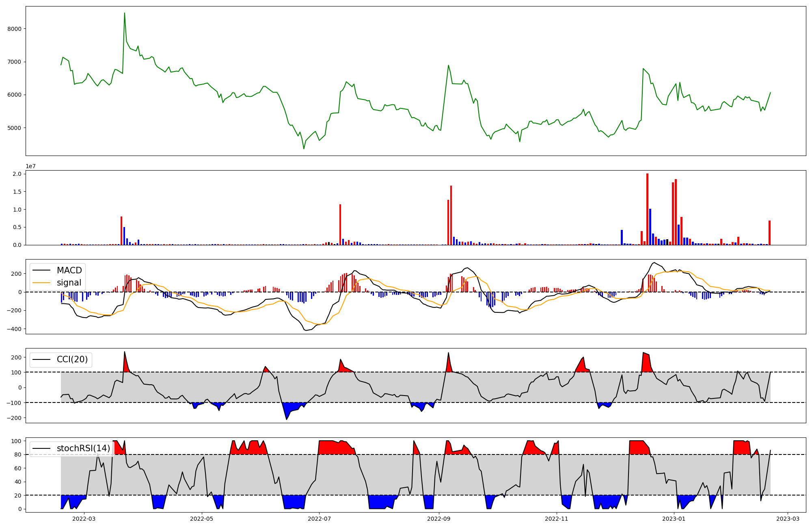Image resolution: width=812 pixels, height=528 pixels.
Task: Click the 7000 price axis label
Action: pos(14,62)
